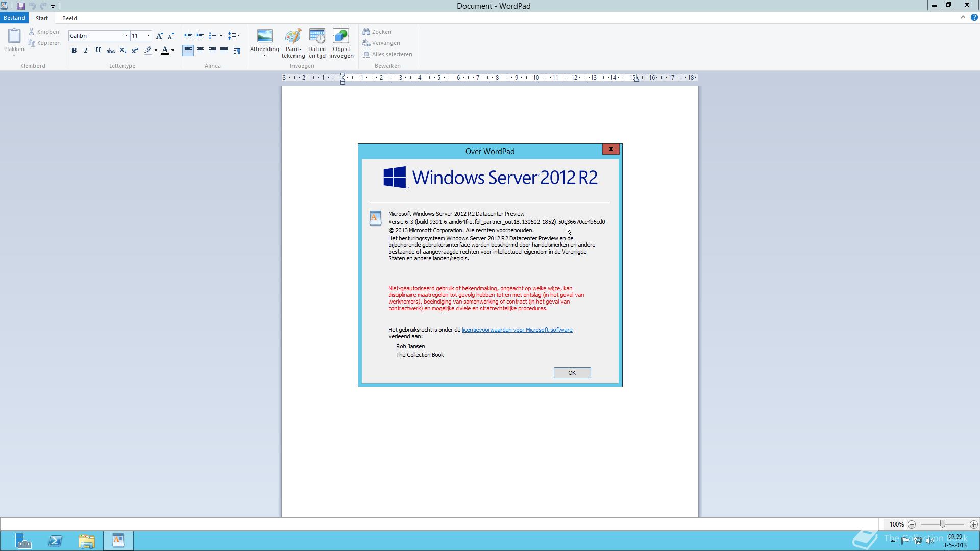Open PowerShell from taskbar

(55, 541)
